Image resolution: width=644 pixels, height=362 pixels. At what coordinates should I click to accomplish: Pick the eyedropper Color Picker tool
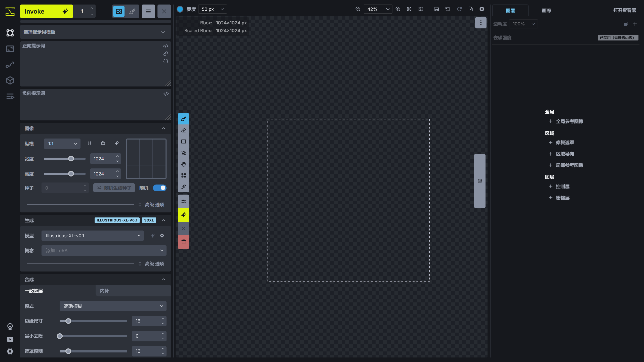pyautogui.click(x=183, y=187)
